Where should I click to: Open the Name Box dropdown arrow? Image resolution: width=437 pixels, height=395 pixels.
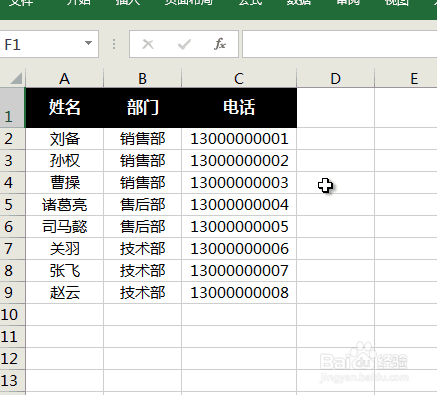pos(88,43)
